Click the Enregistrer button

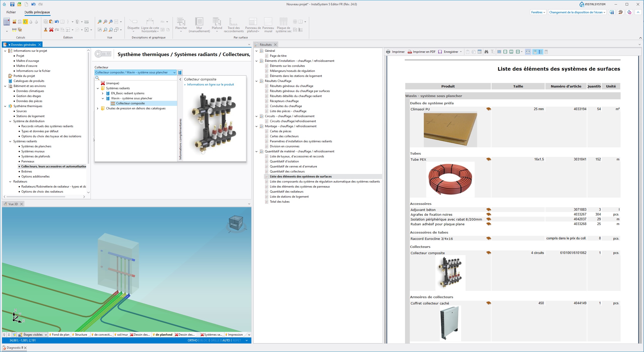coord(448,52)
